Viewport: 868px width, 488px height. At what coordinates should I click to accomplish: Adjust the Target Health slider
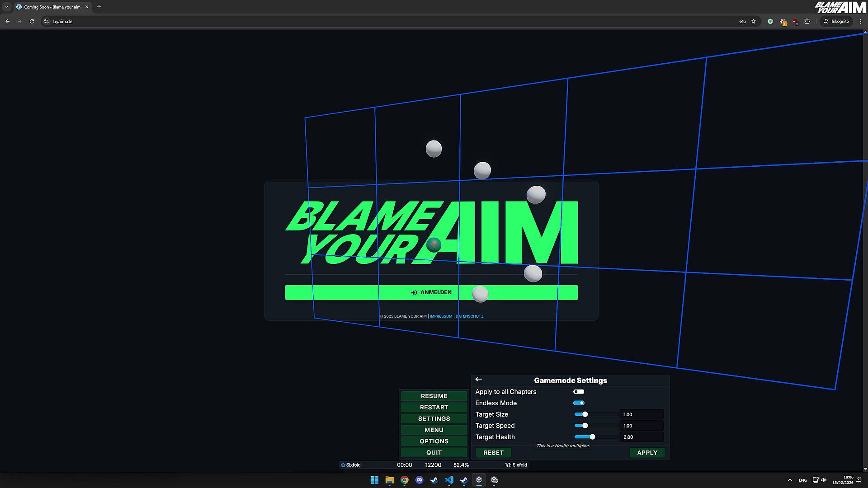[x=592, y=437]
